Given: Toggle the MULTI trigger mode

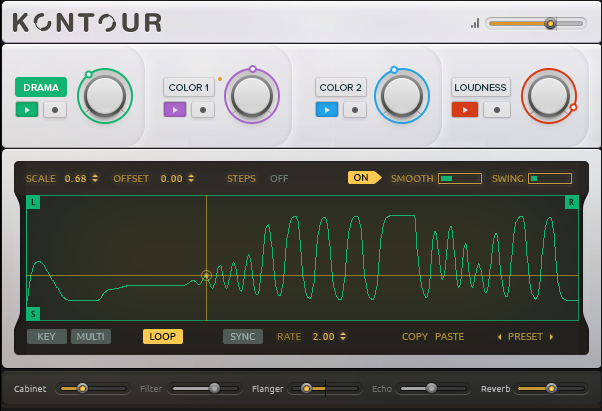Looking at the screenshot, I should [x=91, y=337].
